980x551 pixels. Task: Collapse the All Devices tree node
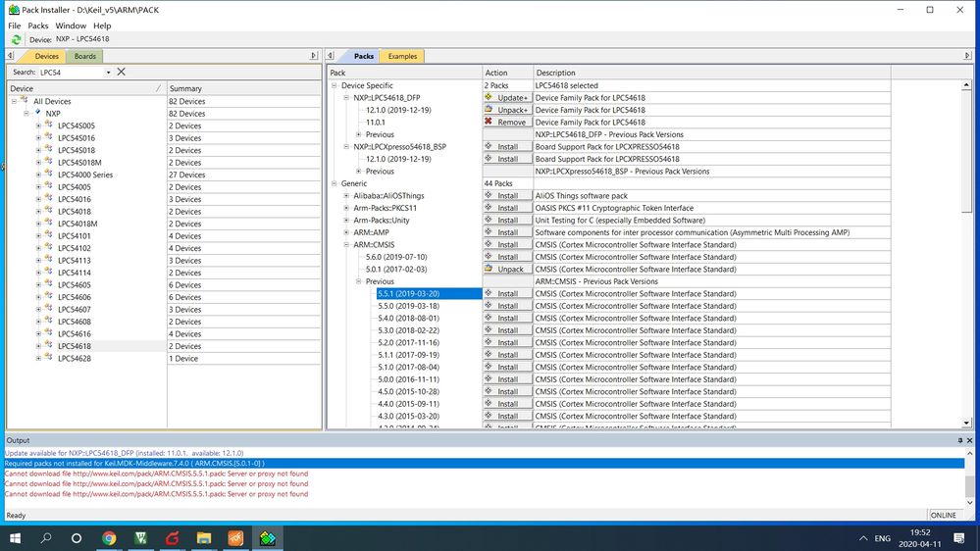tap(14, 101)
